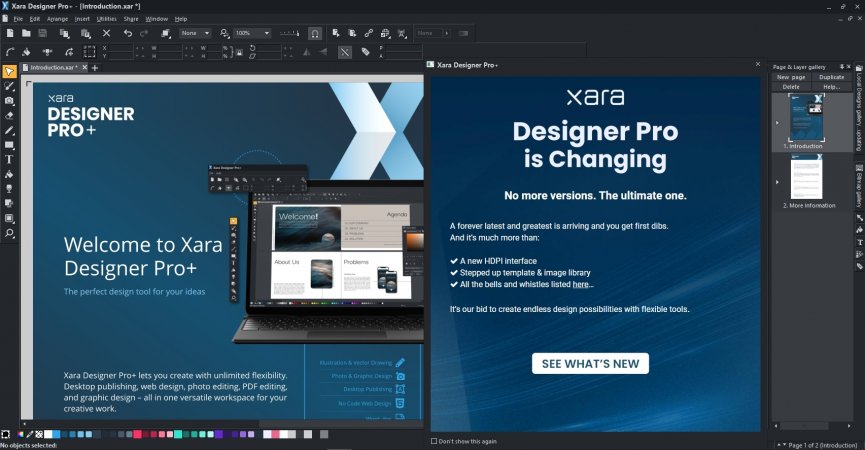Open the 100% zoom level dropdown
This screenshot has width=865, height=450.
pos(253,33)
